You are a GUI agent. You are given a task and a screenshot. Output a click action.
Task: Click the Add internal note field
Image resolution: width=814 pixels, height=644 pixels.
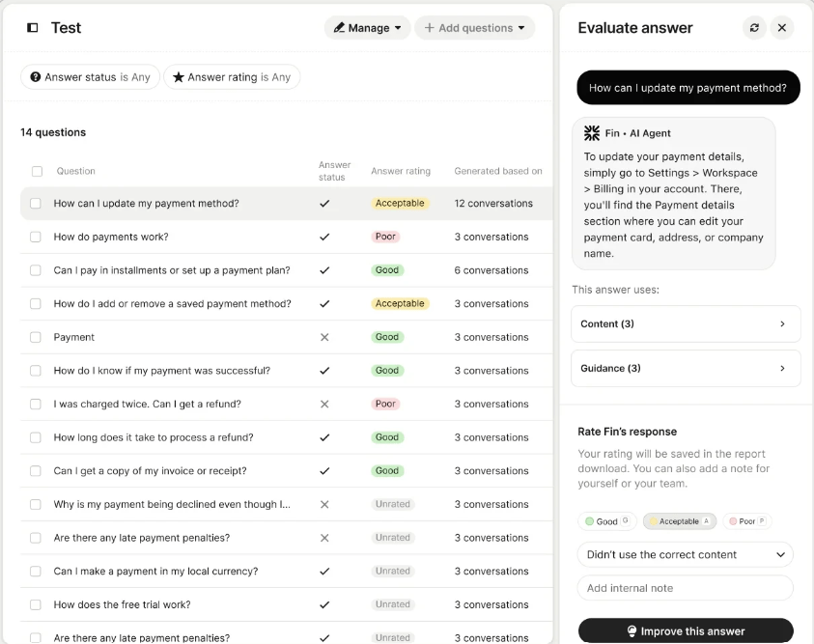pyautogui.click(x=685, y=588)
